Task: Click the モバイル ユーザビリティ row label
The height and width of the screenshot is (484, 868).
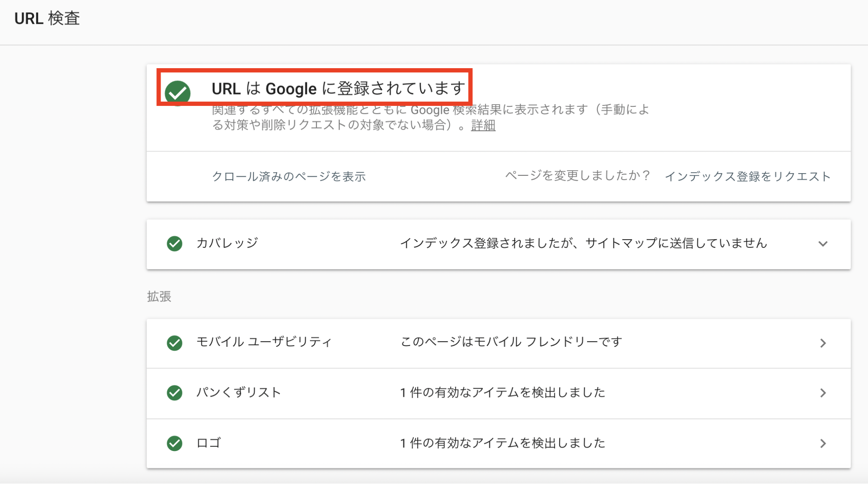Action: point(264,342)
